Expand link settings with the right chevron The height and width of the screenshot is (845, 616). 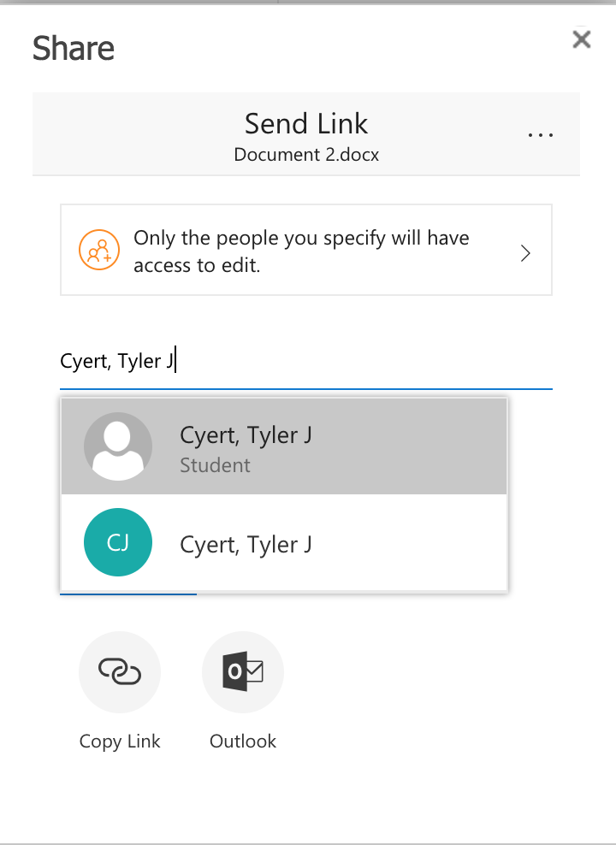pyautogui.click(x=526, y=252)
